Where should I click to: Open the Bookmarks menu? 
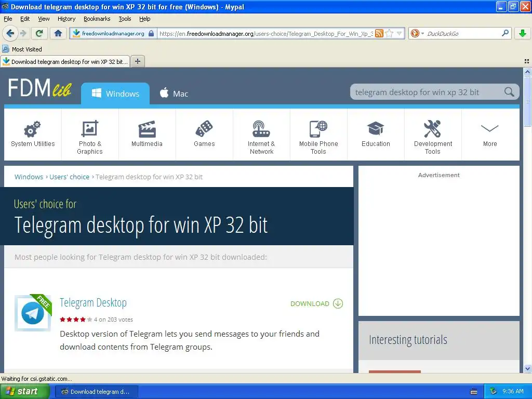coord(97,19)
